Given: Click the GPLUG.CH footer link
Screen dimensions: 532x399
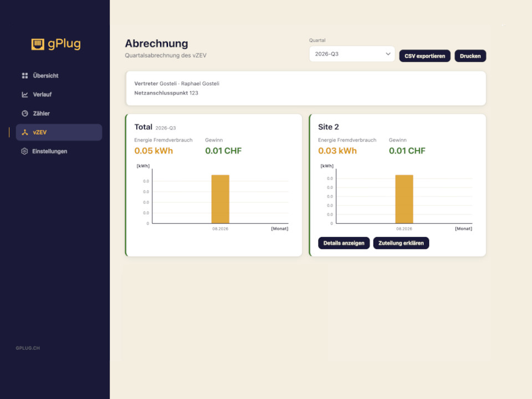Looking at the screenshot, I should click(28, 348).
